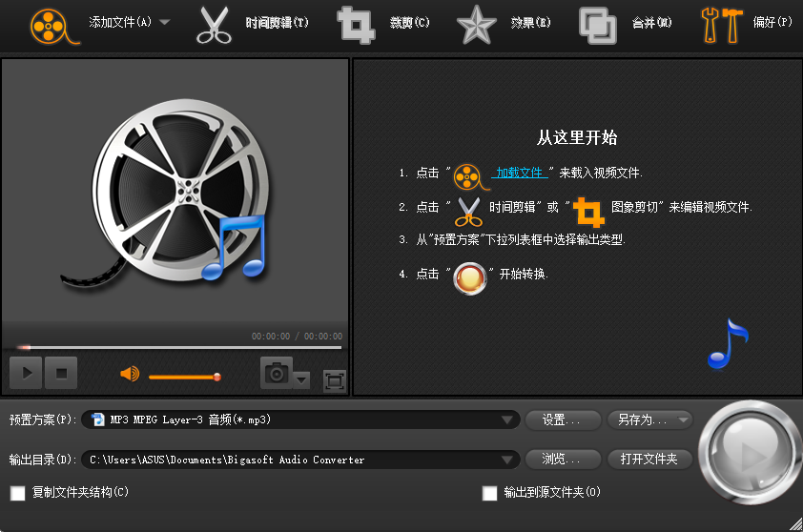This screenshot has height=532, width=803.
Task: Enable 输出到源文件夹(O) checkbox
Action: click(489, 493)
